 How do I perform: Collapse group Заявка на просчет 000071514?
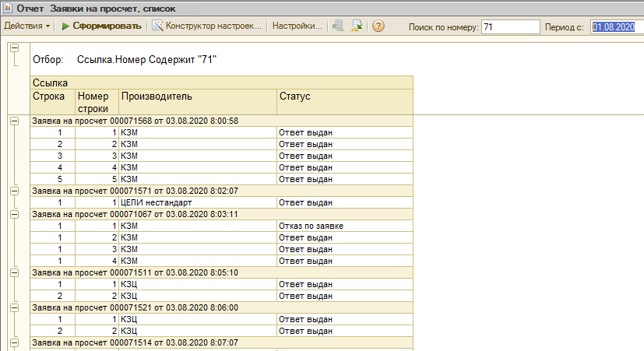[14, 342]
